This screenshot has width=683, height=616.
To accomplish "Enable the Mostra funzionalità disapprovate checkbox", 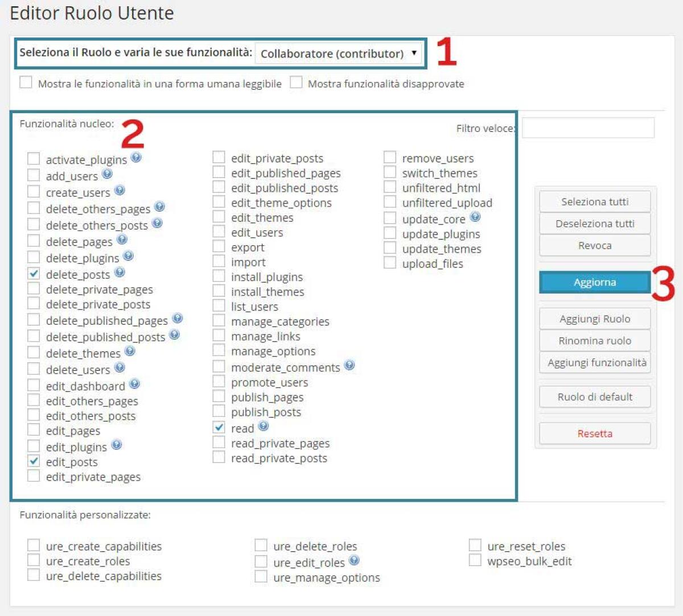I will click(x=296, y=82).
